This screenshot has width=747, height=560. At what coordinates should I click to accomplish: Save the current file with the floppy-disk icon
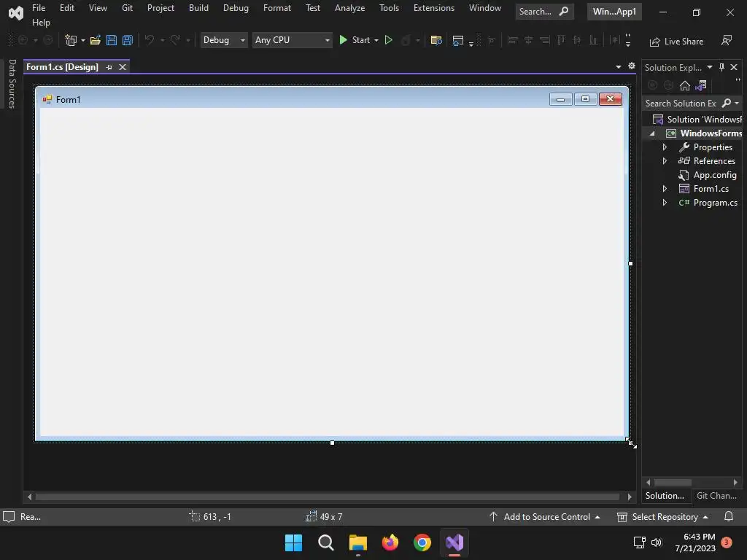coord(112,41)
